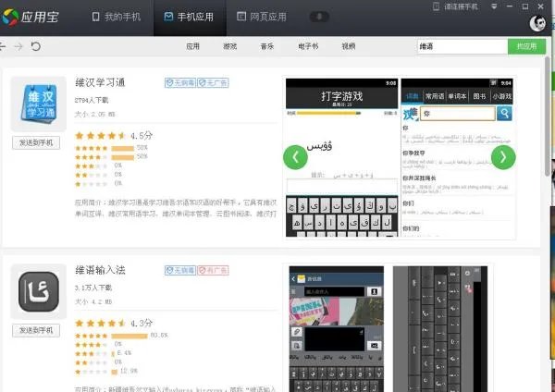Open the 维语输入法 title link
Viewport: 555px width, 392px height.
click(100, 270)
